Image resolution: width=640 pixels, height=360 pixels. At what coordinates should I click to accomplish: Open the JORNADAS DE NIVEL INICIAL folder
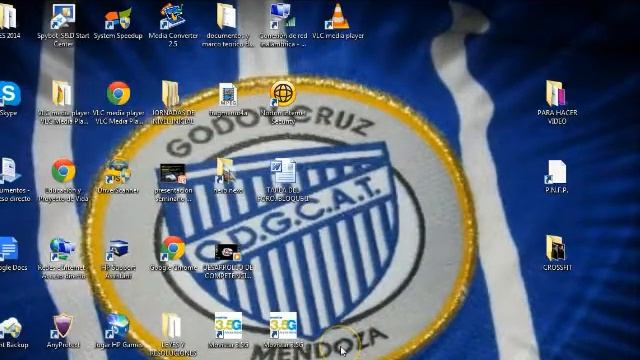pyautogui.click(x=171, y=94)
